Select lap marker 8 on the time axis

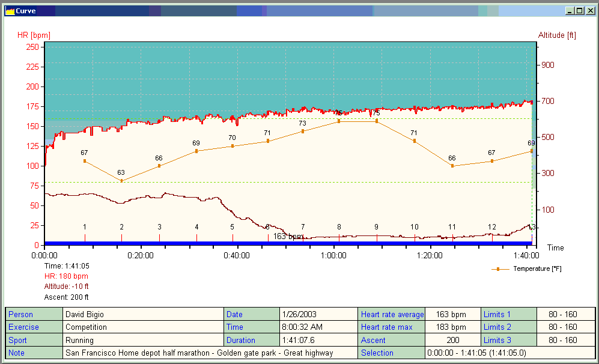339,237
